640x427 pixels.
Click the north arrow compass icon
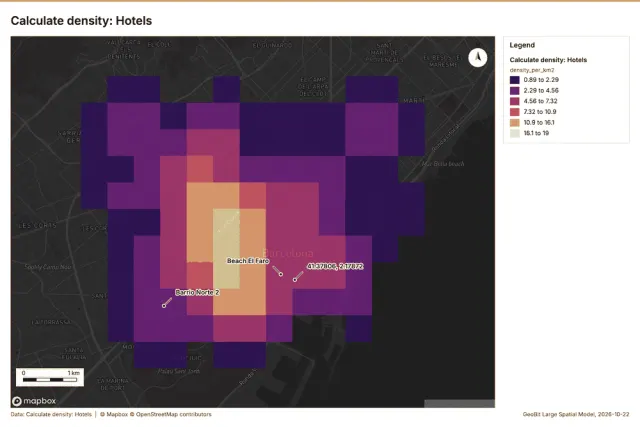(478, 58)
